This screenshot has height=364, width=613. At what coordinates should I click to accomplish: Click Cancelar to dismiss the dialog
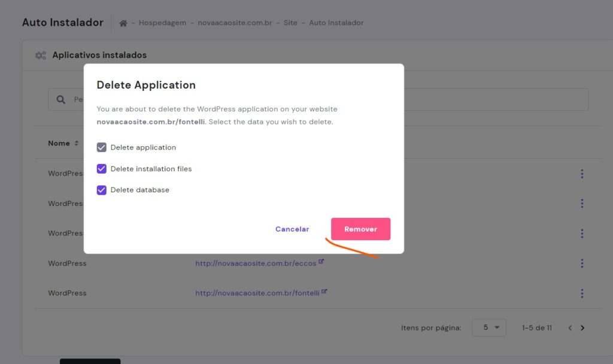pos(292,229)
